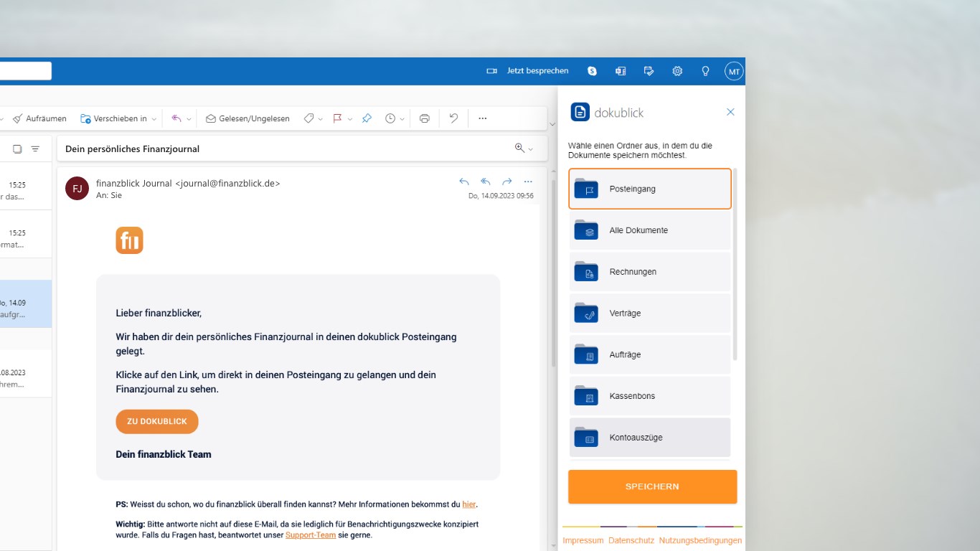980x551 pixels.
Task: Open Skype from the Outlook header
Action: 592,71
